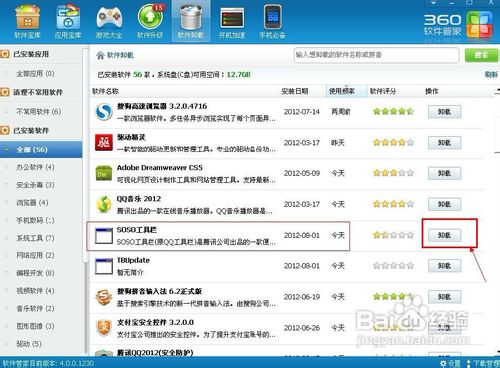
Task: Sort by 使用频率 column header
Action: (346, 91)
